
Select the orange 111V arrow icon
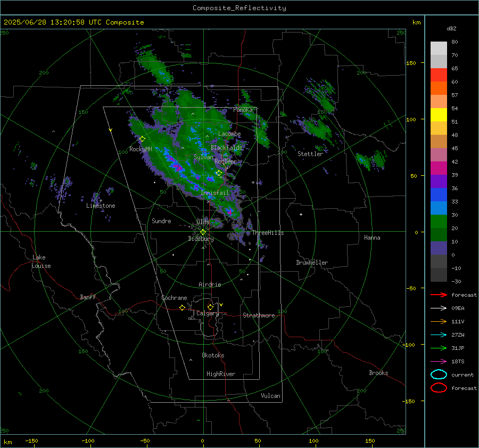click(x=439, y=321)
